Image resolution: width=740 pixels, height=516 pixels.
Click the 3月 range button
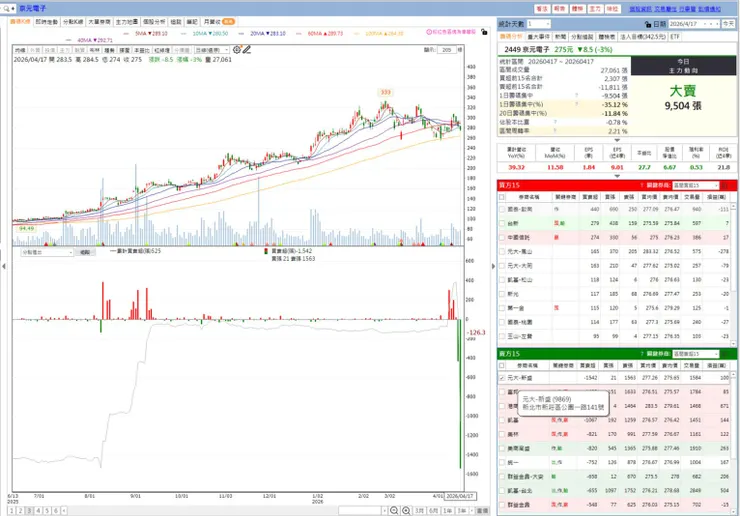pos(419,511)
